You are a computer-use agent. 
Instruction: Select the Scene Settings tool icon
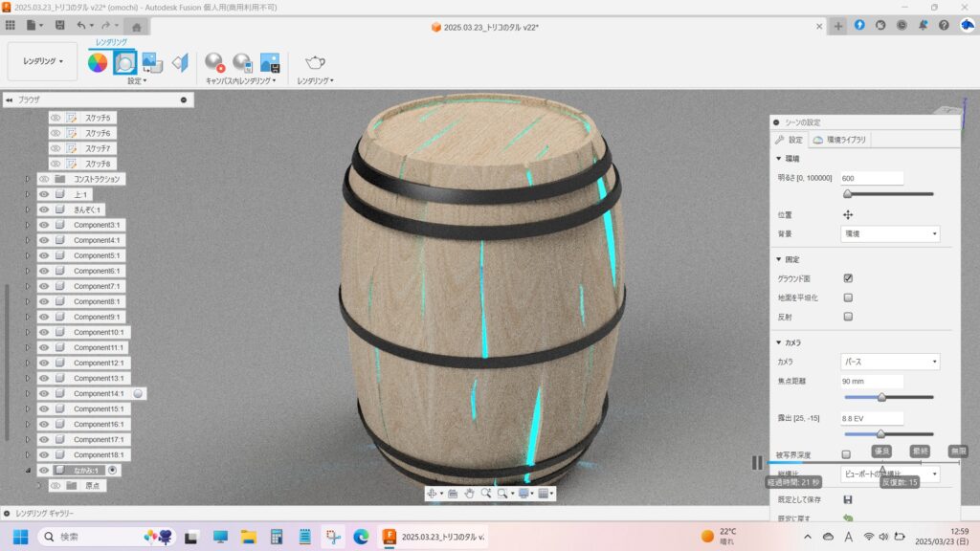(125, 63)
